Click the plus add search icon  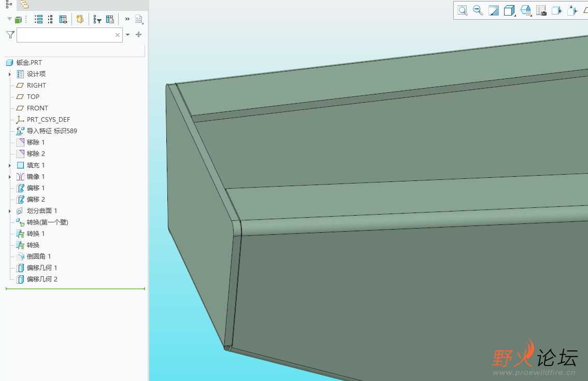pyautogui.click(x=138, y=35)
